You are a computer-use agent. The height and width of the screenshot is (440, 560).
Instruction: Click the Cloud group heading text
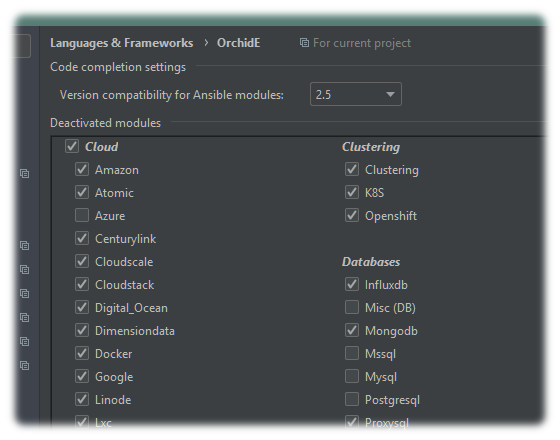pyautogui.click(x=102, y=147)
